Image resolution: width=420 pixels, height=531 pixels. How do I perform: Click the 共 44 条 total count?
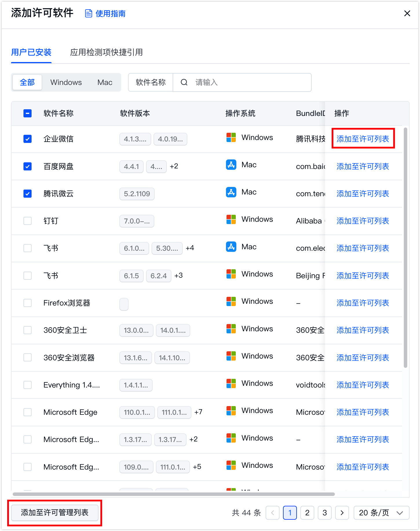246,513
